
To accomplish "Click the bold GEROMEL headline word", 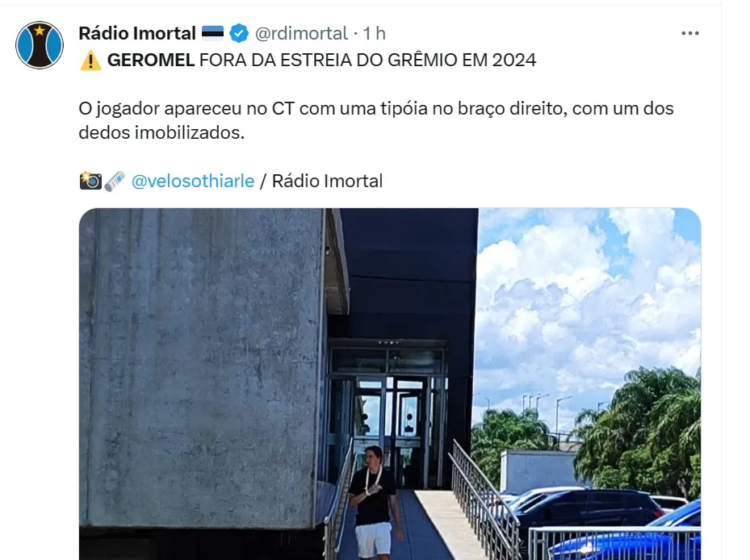I will [151, 61].
